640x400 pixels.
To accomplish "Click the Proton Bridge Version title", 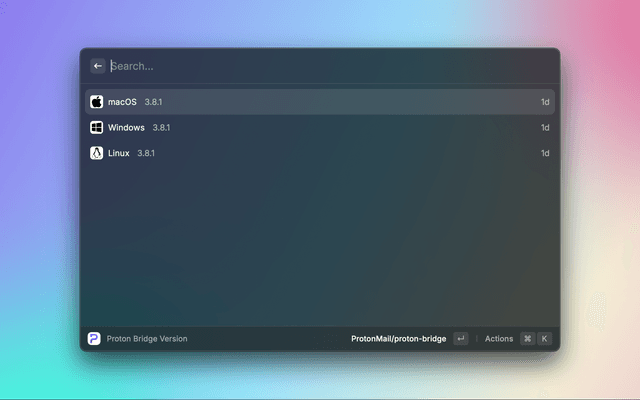I will point(147,339).
